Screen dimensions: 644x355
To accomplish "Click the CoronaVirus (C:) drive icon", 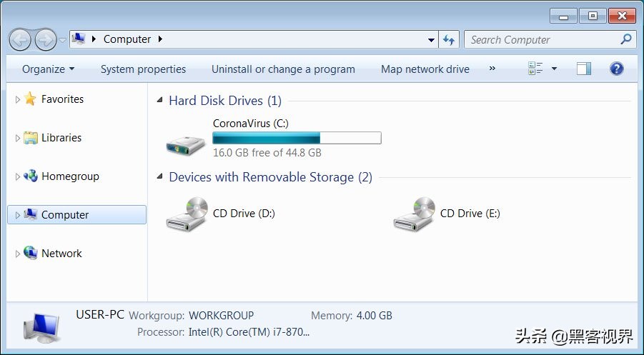I will pos(185,140).
